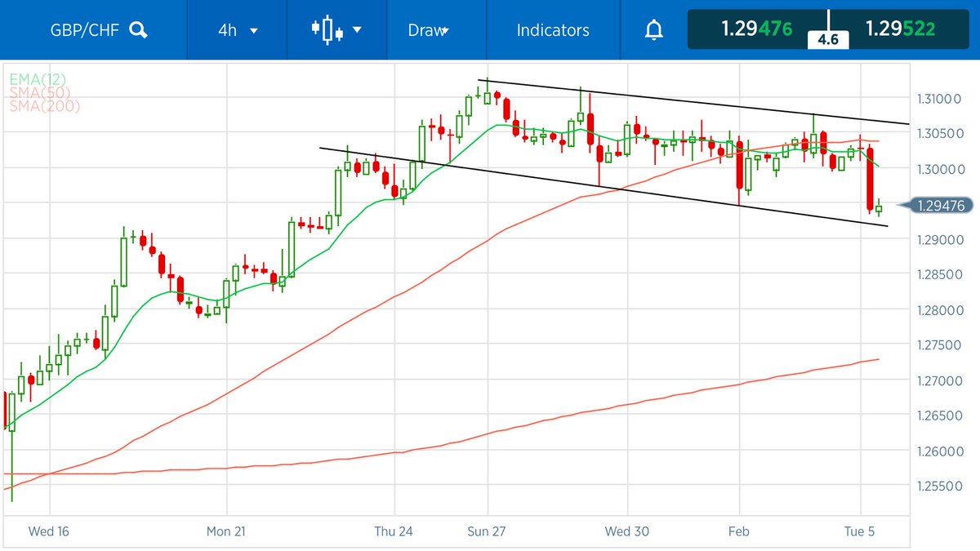Click the Feb date label
Screen dimensions: 980x551
click(738, 531)
